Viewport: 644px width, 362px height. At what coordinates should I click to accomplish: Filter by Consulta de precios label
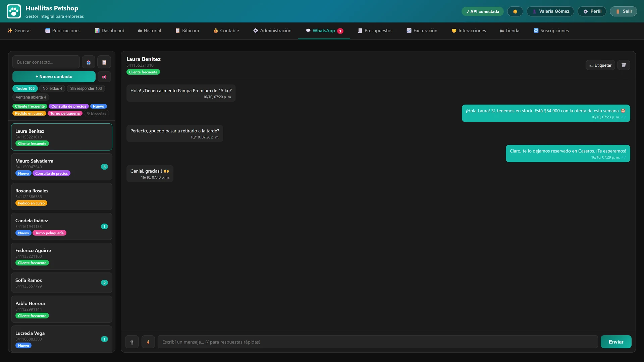pyautogui.click(x=69, y=106)
